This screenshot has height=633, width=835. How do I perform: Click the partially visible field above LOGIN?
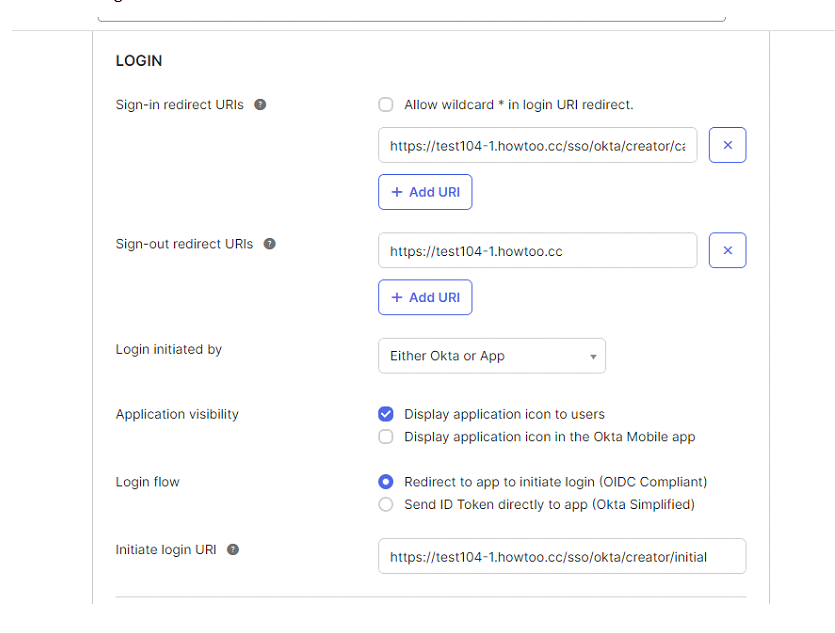(x=411, y=12)
